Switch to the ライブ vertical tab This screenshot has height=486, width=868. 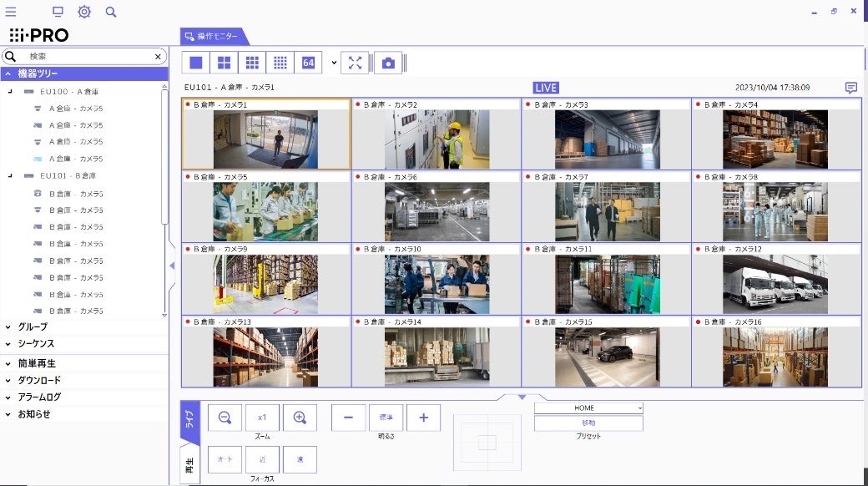(x=189, y=422)
